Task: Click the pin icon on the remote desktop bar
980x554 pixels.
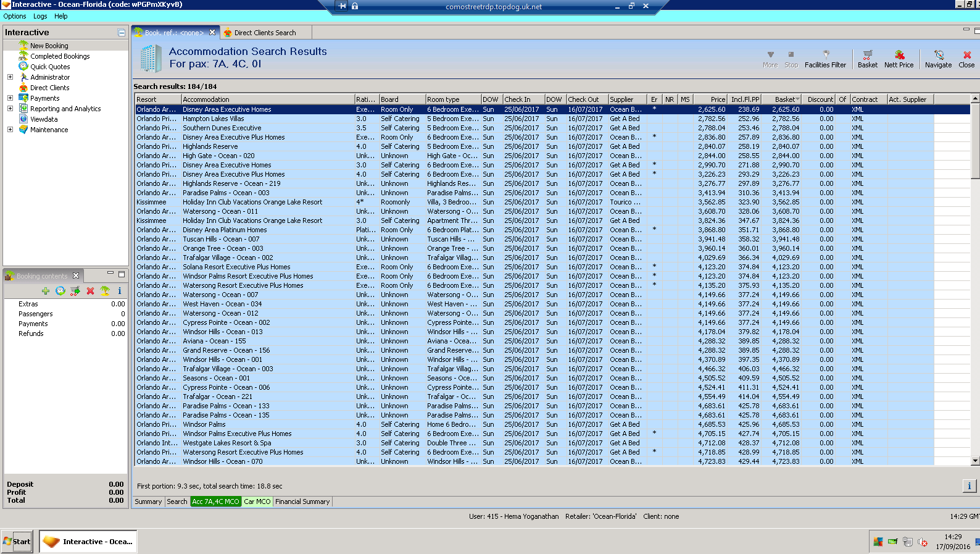Action: [x=342, y=6]
